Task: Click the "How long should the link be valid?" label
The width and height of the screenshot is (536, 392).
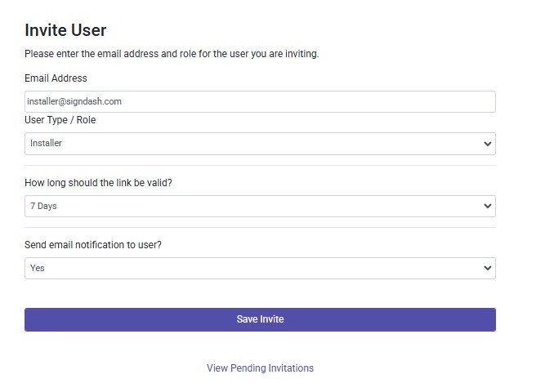Action: tap(98, 183)
